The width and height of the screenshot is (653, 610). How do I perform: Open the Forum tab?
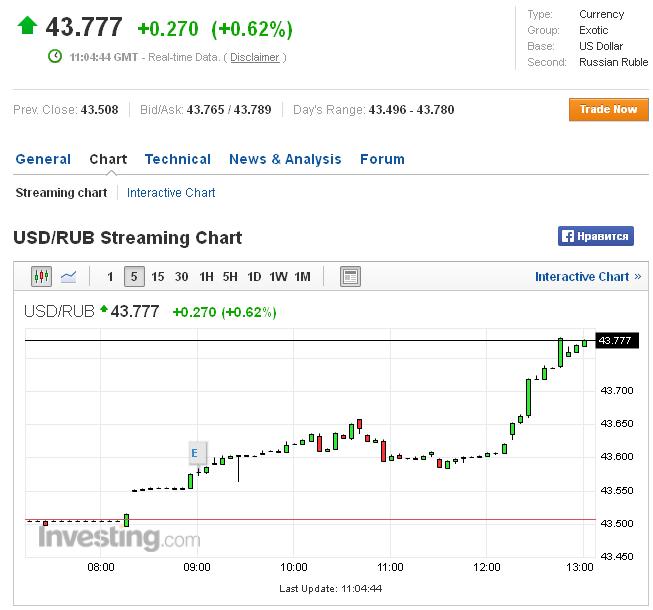382,159
